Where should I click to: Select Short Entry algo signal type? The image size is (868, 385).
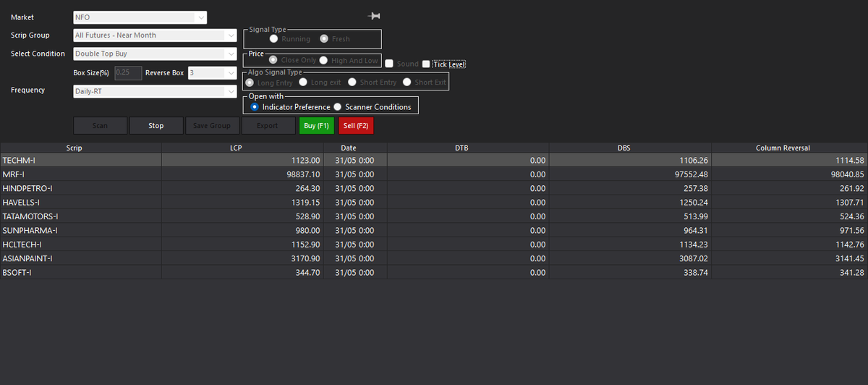(x=352, y=82)
